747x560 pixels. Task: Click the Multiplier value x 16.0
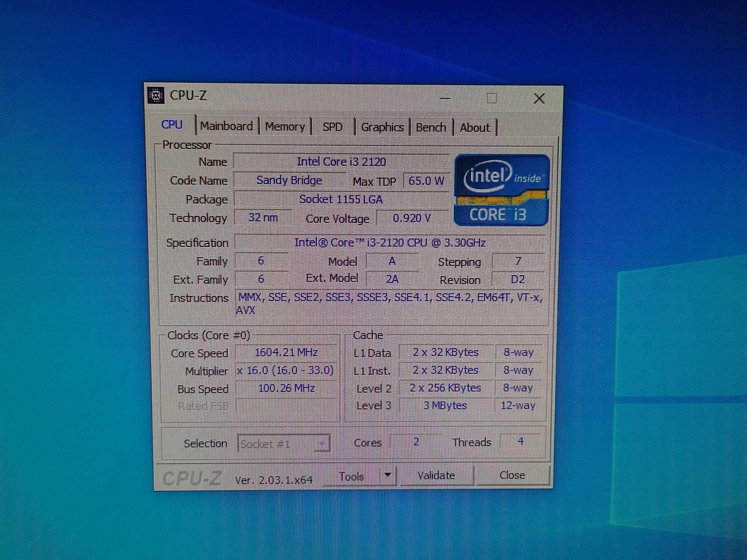[286, 370]
